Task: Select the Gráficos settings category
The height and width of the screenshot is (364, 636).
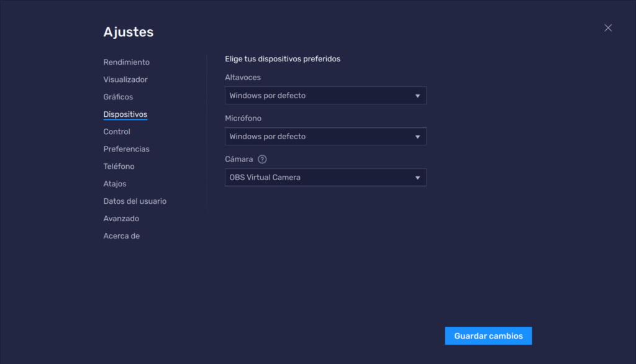Action: [x=117, y=97]
